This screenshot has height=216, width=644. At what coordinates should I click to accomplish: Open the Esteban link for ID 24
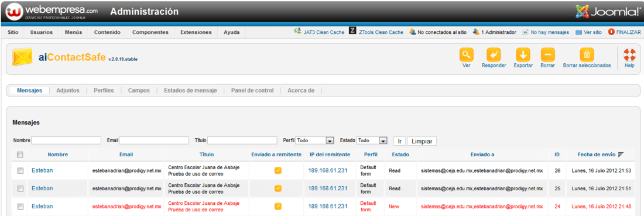pyautogui.click(x=42, y=206)
